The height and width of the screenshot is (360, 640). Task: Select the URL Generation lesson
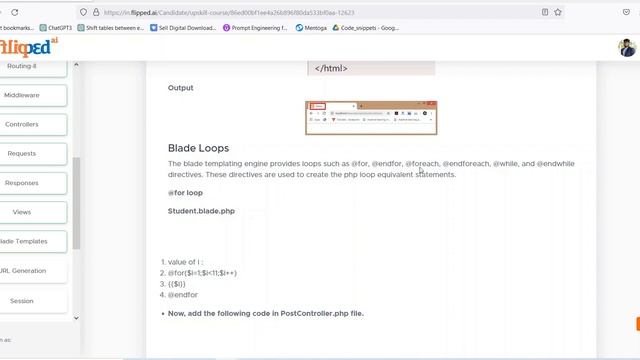point(33,271)
